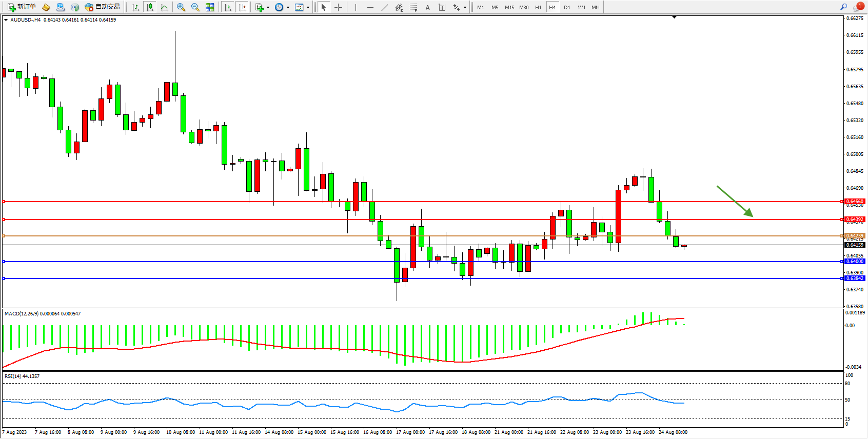Image resolution: width=868 pixels, height=439 pixels.
Task: Click the zoom out magnifier icon
Action: click(195, 7)
